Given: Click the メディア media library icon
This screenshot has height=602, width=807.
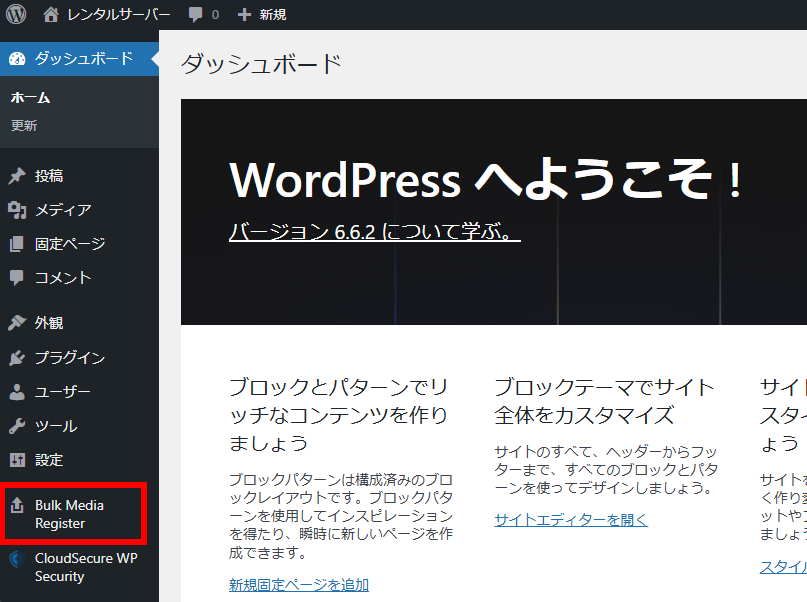Looking at the screenshot, I should 17,210.
